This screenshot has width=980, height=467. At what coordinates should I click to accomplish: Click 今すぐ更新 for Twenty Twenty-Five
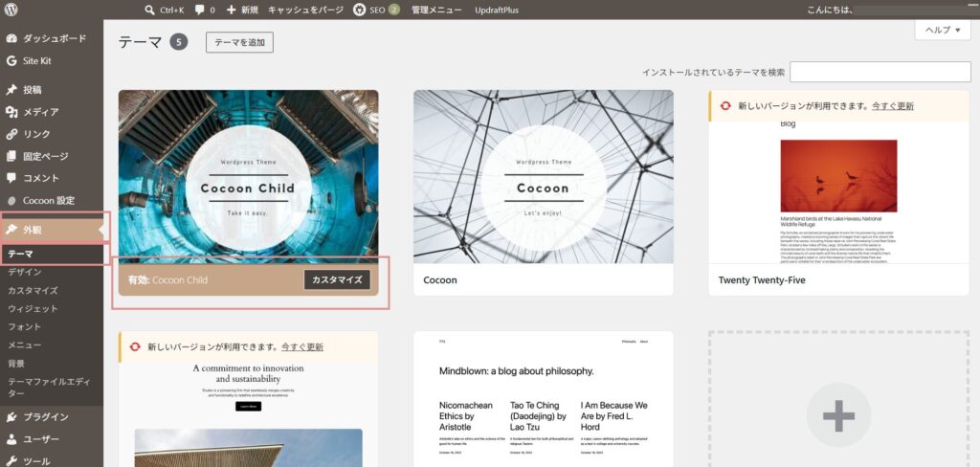point(893,106)
